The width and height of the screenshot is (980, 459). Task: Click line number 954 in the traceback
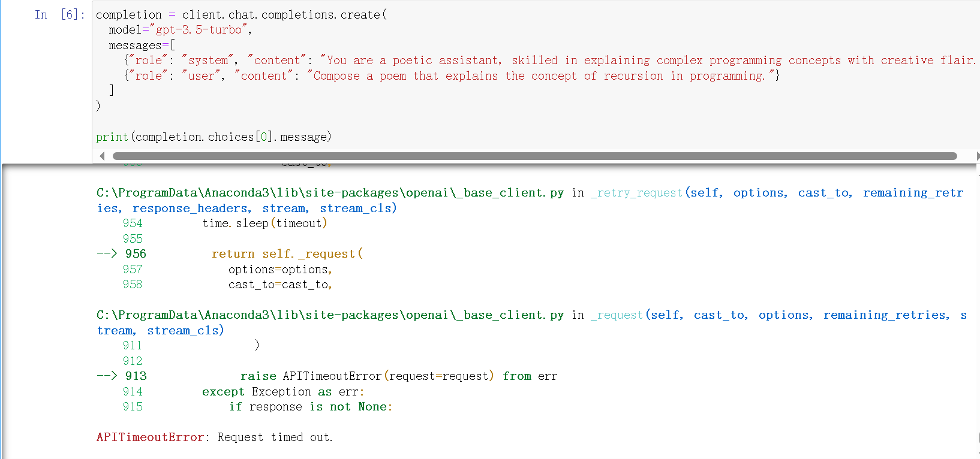133,224
